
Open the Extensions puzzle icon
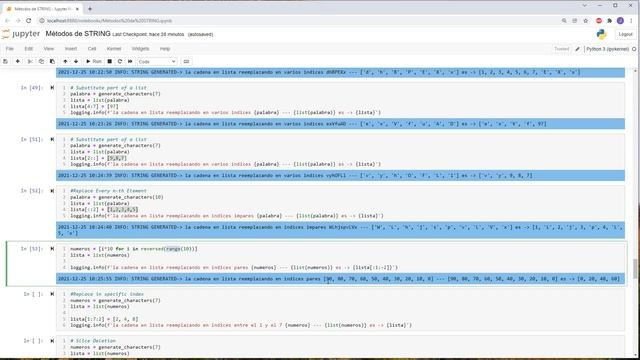tap(609, 20)
